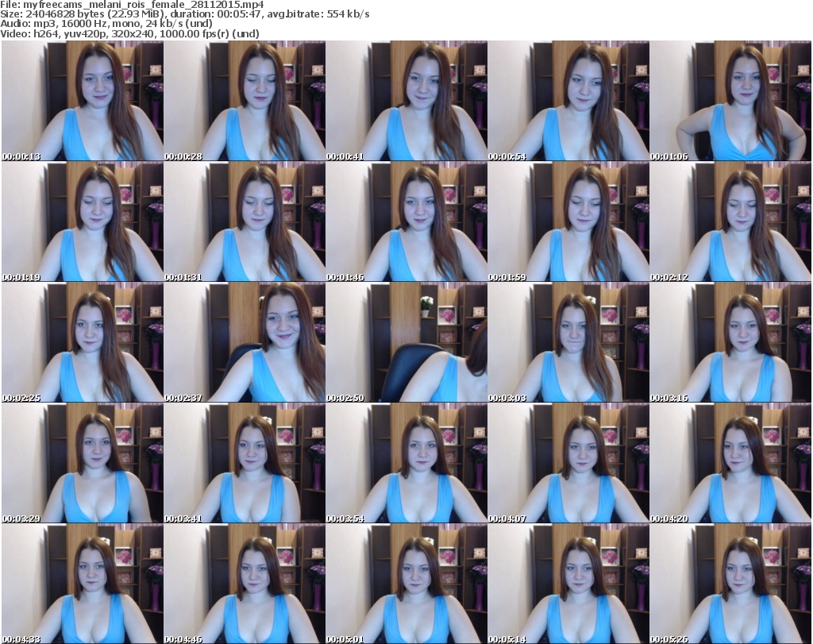Select the thumbnail timestamped 00:00:54

[568, 101]
